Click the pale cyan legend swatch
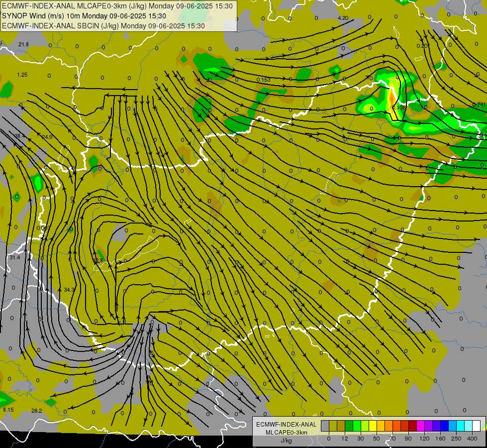The width and height of the screenshot is (487, 448). 469,426
